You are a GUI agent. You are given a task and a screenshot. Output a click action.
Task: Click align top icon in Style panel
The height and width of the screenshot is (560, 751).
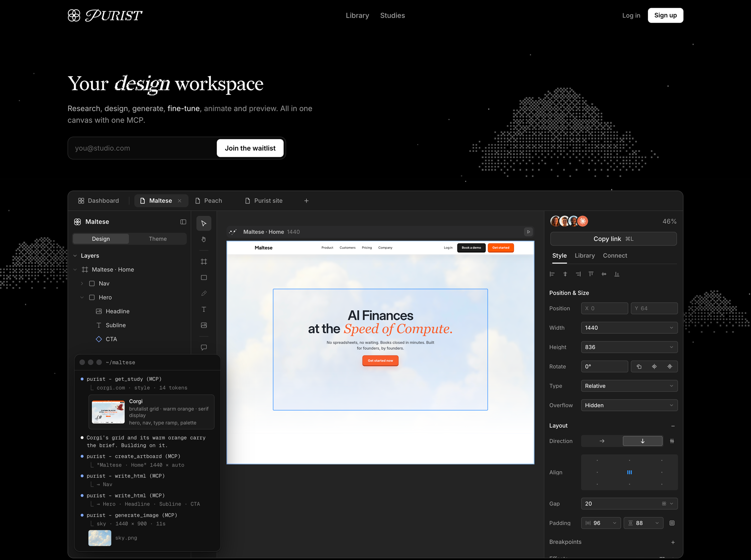tap(591, 274)
